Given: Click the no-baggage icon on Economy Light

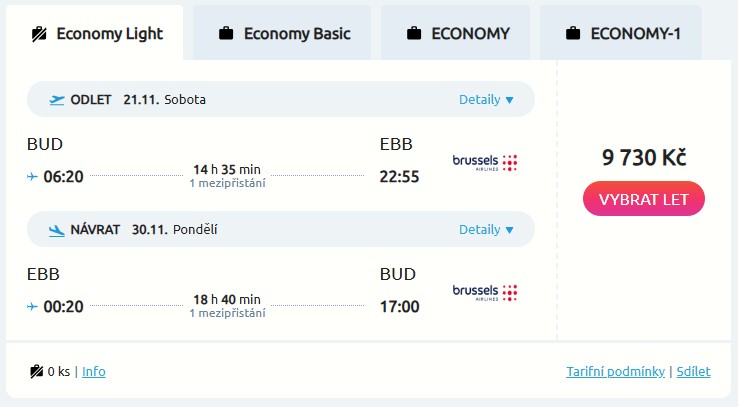Looking at the screenshot, I should coord(40,34).
